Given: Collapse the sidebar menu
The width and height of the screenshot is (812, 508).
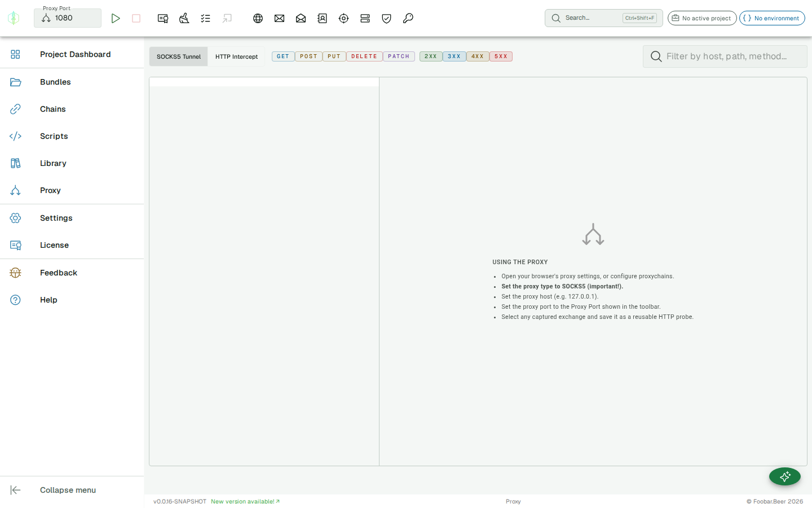Looking at the screenshot, I should [72, 490].
